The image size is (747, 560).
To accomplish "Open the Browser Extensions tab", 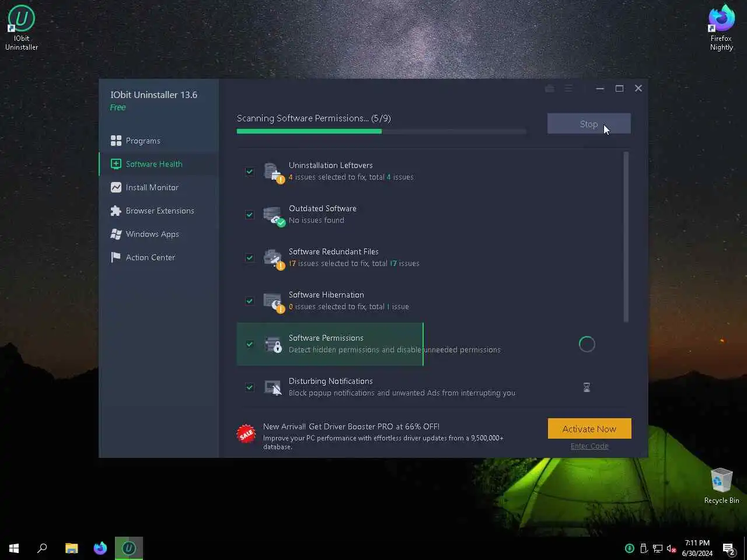I will tap(159, 211).
